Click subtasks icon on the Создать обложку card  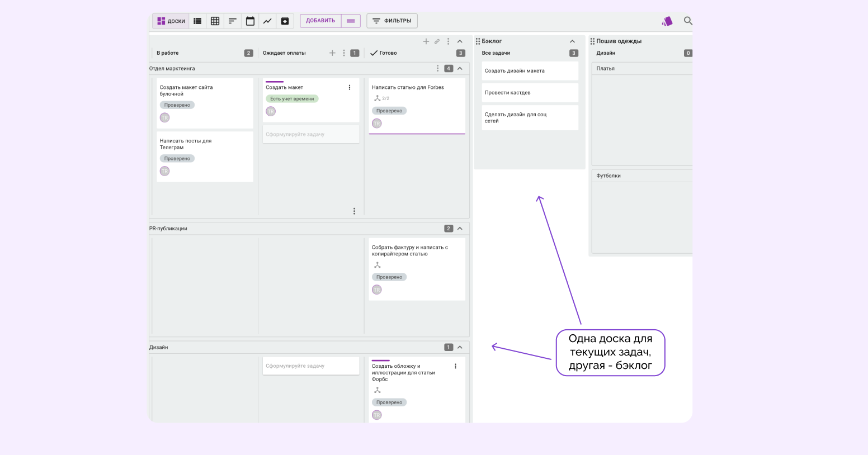point(378,390)
